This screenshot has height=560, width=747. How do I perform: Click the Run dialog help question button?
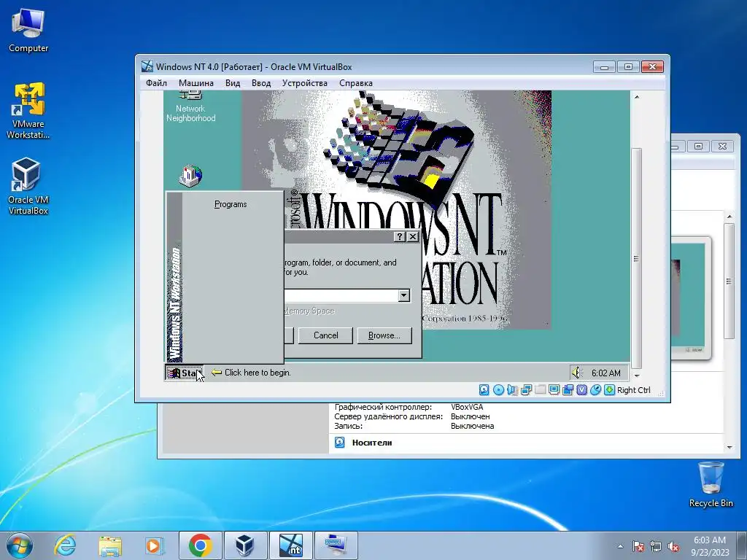click(400, 237)
